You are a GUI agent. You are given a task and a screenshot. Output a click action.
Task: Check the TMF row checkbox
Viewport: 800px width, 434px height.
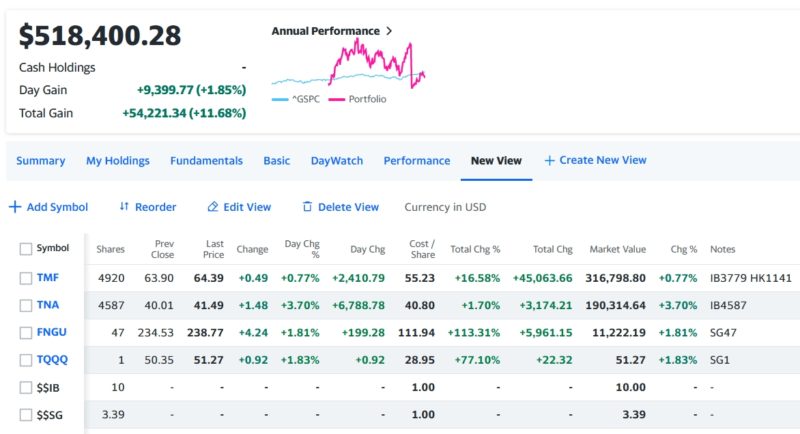pos(26,277)
